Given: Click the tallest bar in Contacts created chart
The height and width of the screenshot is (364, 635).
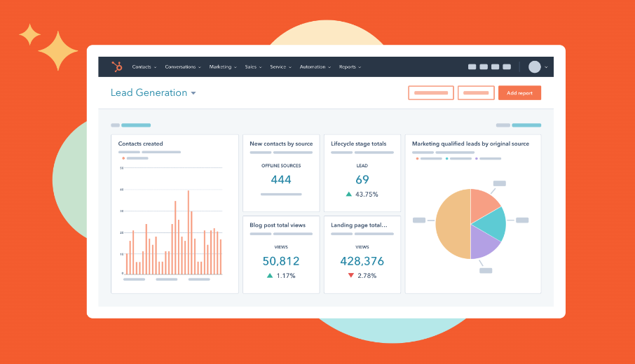Looking at the screenshot, I should point(188,232).
